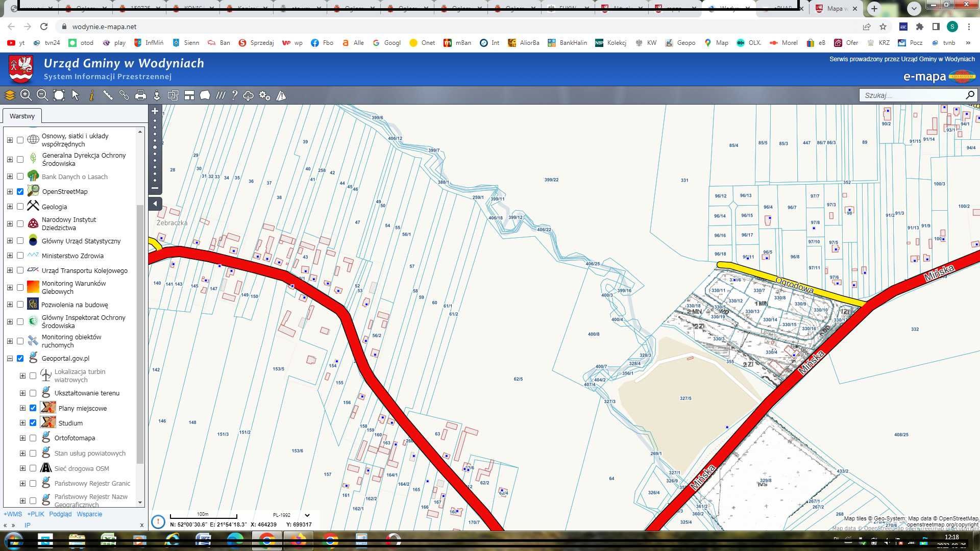Select the arrow pointer tool

76,95
